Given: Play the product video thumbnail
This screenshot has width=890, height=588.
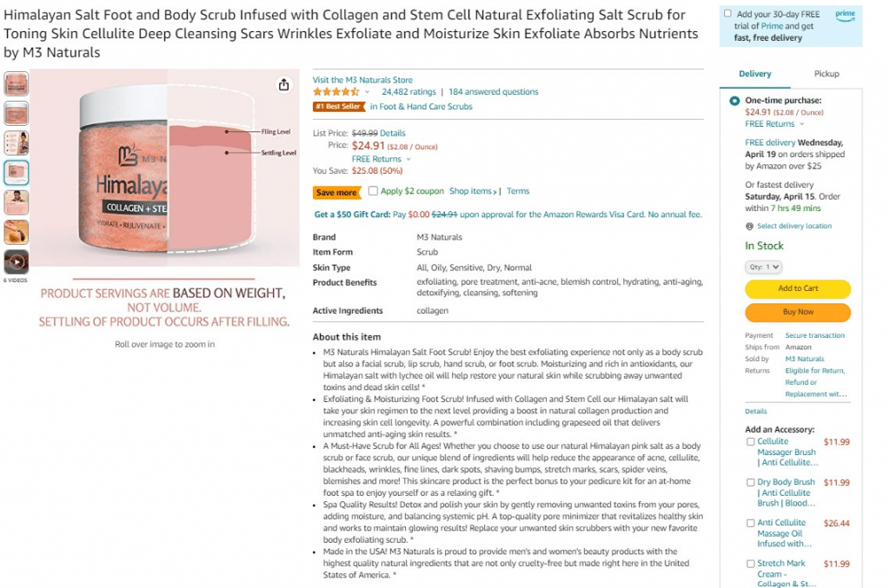Looking at the screenshot, I should pos(17,261).
